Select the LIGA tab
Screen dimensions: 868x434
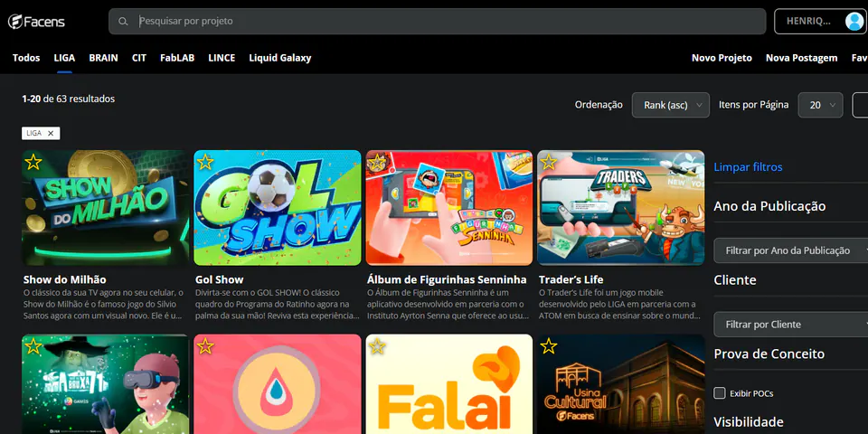pos(64,58)
